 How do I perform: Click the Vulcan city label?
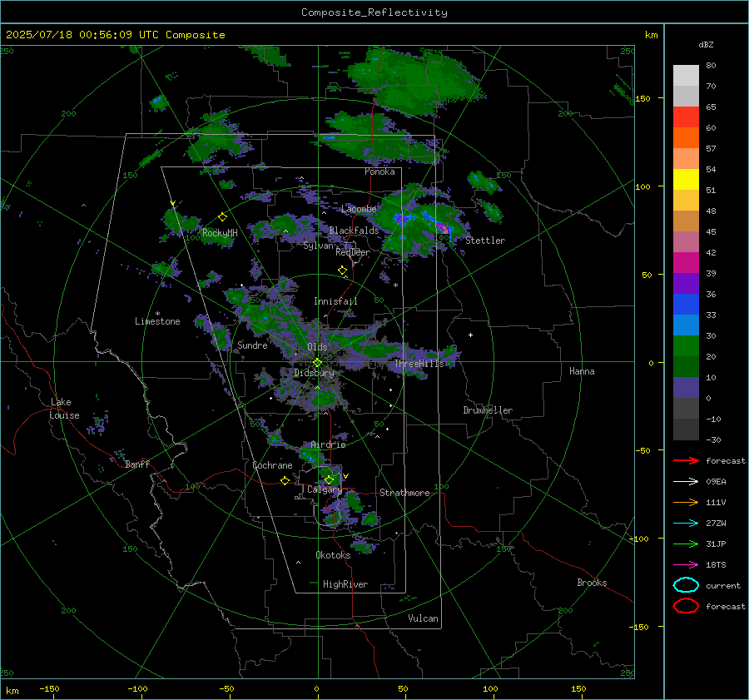click(423, 618)
